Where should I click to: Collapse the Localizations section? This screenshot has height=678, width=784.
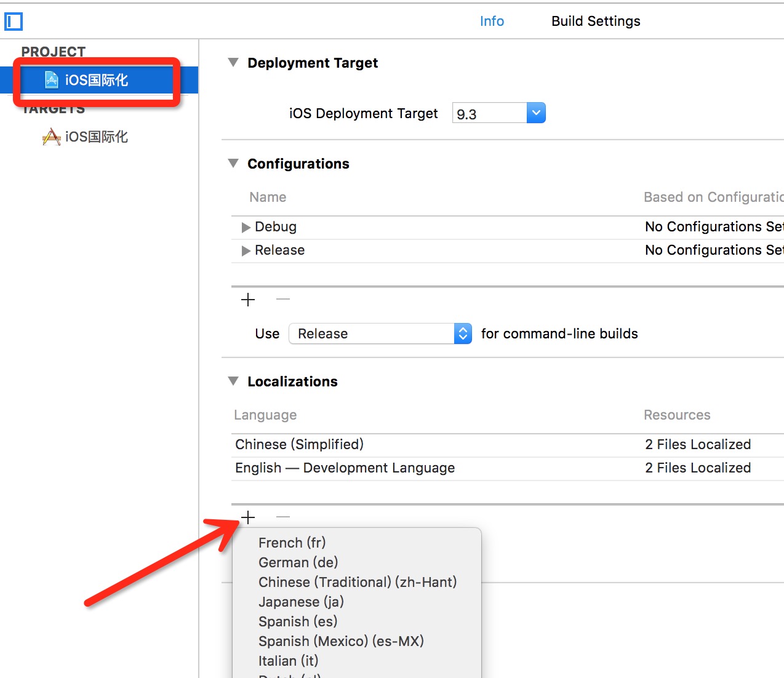(233, 381)
